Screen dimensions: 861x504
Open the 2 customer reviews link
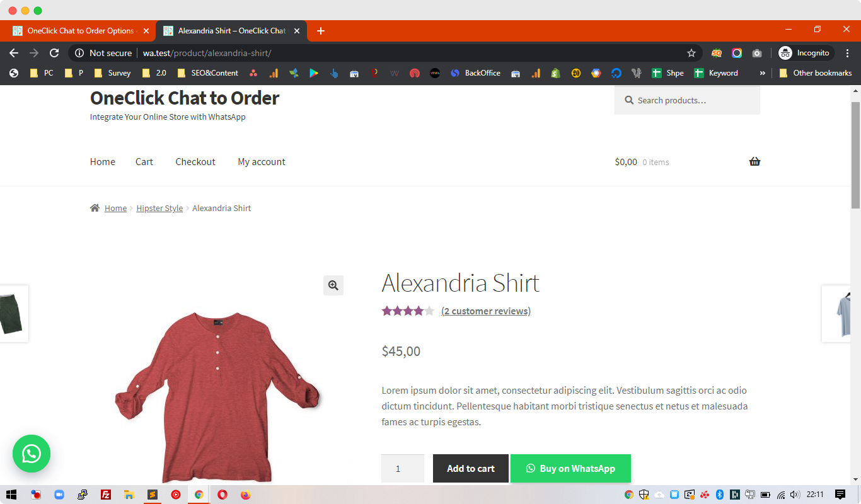point(485,311)
